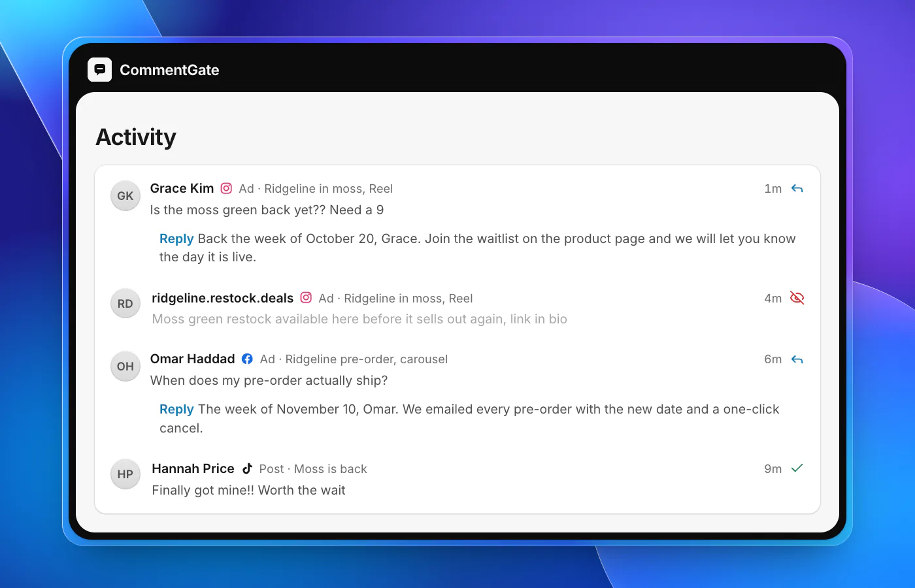Open the GK avatar

coord(125,196)
